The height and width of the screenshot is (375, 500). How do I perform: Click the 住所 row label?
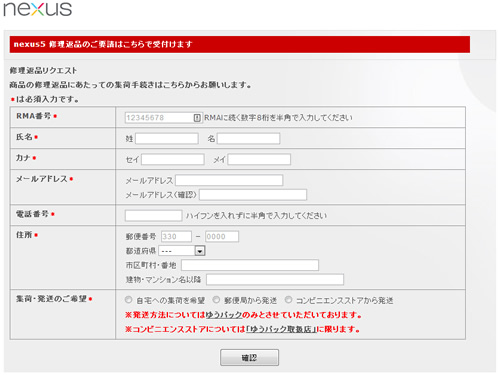click(24, 235)
